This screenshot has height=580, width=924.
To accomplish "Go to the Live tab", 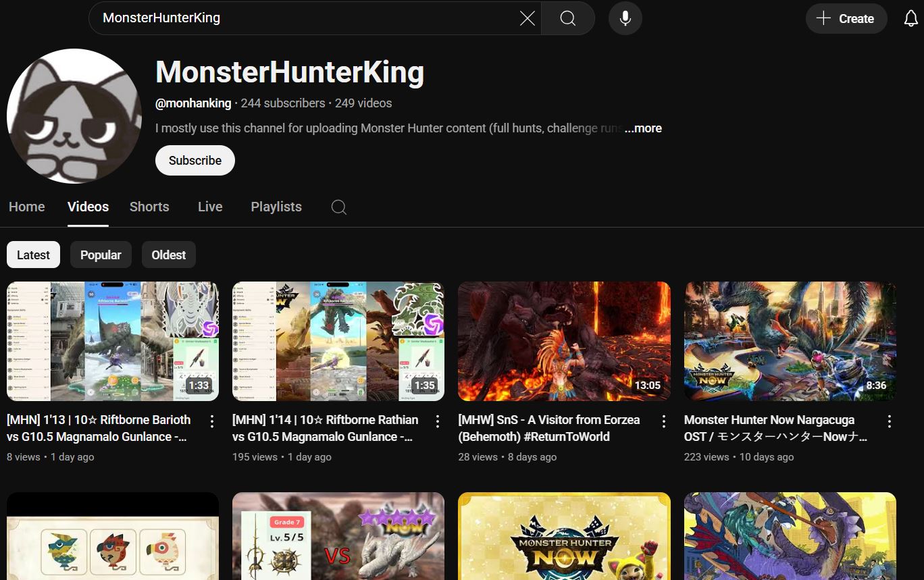I will 210,207.
